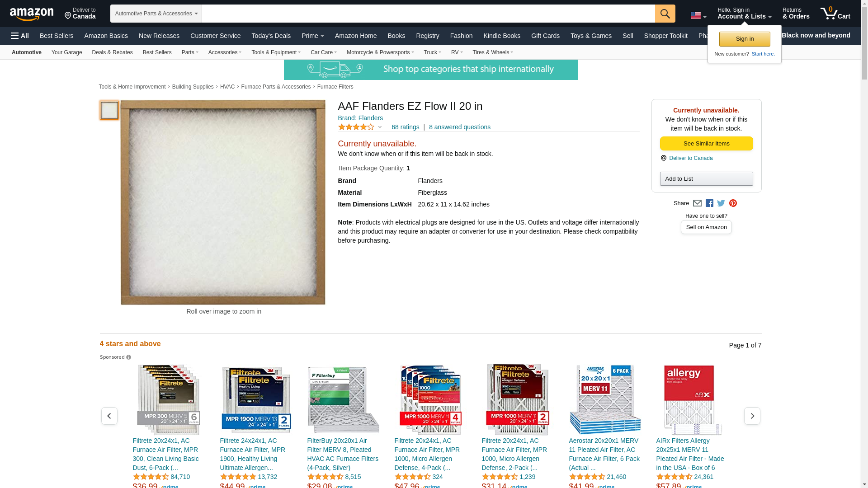The image size is (868, 488).
Task: Click See Similar Items button
Action: (706, 144)
